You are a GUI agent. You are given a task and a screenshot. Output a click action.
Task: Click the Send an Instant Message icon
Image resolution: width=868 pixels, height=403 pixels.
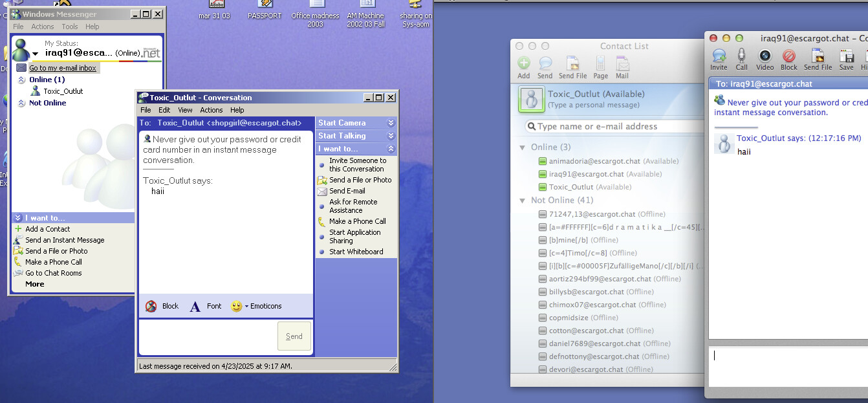click(x=18, y=240)
